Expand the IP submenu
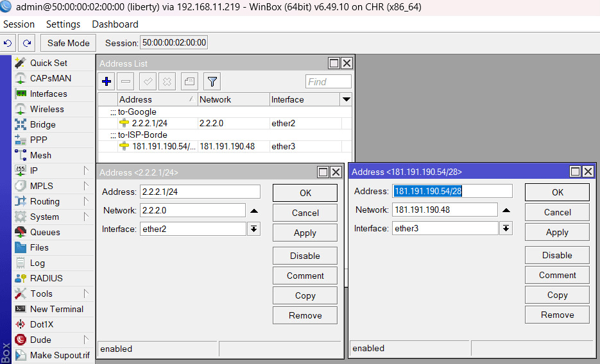The image size is (600, 364). pyautogui.click(x=86, y=170)
